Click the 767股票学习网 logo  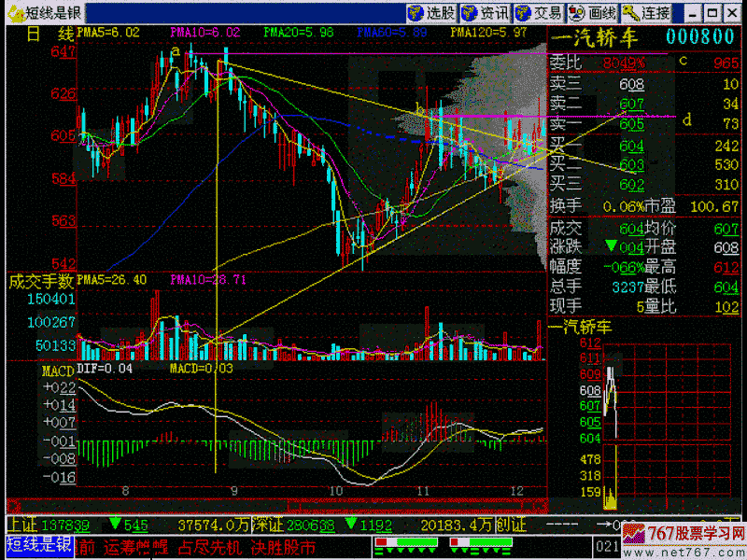(x=685, y=539)
